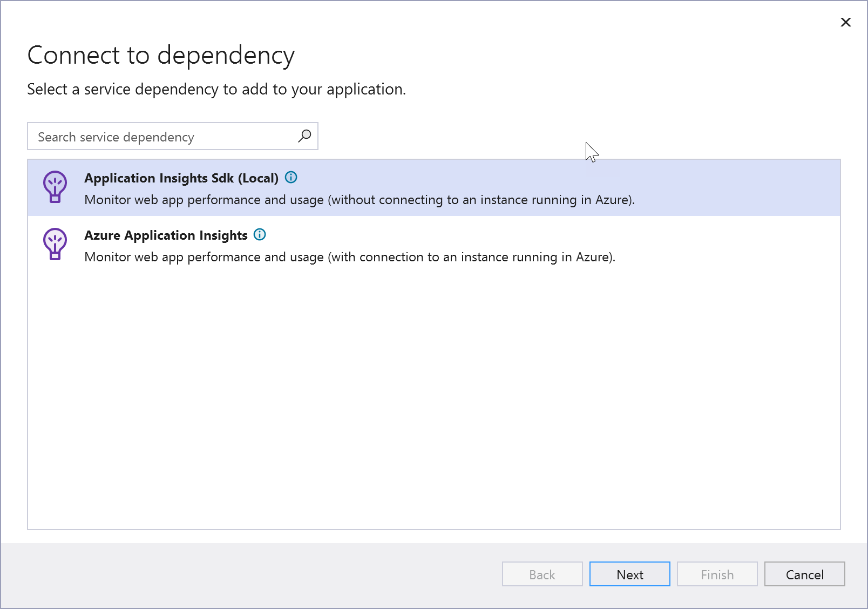Go to the Next step
The image size is (868, 609).
629,574
